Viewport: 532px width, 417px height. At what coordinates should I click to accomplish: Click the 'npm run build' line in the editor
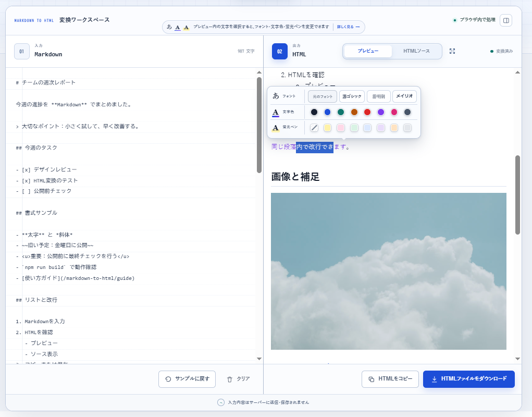pos(56,267)
